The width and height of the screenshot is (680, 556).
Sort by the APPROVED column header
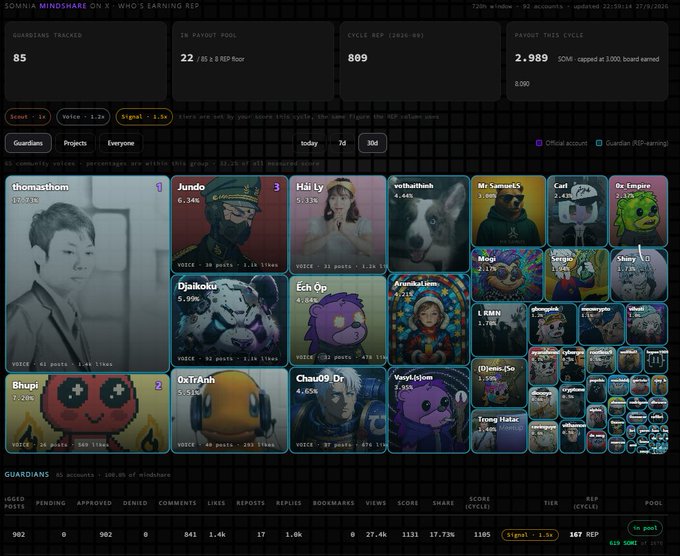click(94, 503)
